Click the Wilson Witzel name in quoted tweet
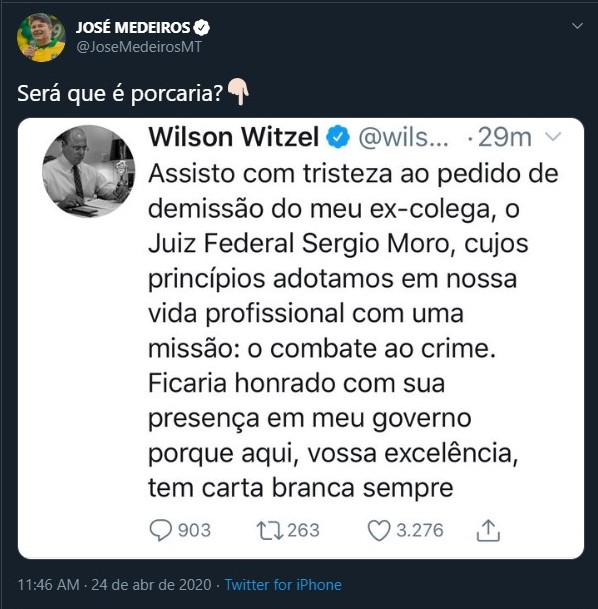 tap(234, 137)
